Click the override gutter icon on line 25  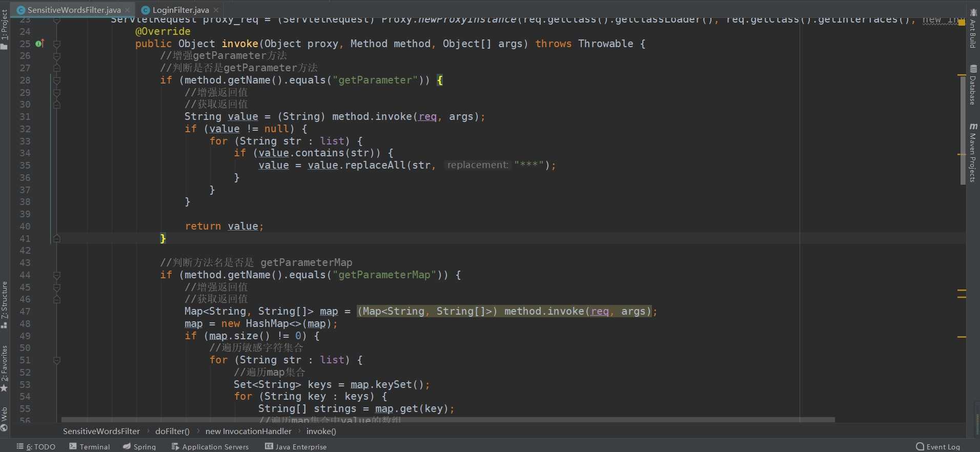pos(39,44)
